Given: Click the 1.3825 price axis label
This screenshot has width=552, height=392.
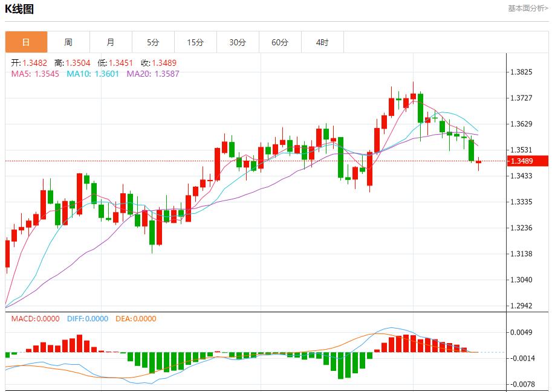Looking at the screenshot, I should click(521, 72).
